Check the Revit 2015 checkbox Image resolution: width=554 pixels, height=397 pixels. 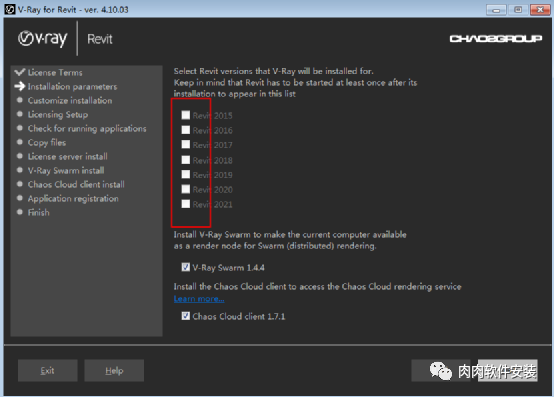click(185, 115)
